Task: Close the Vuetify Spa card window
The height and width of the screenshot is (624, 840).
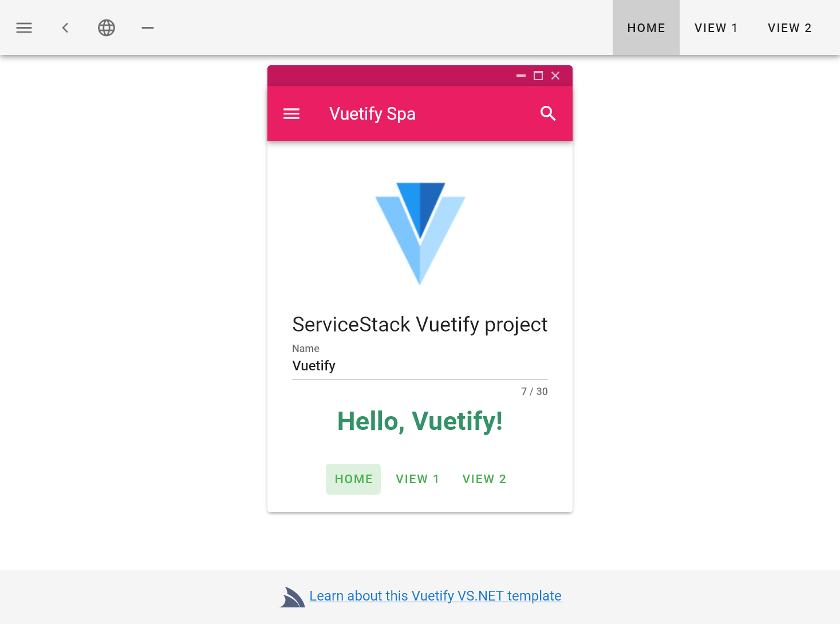Action: [x=555, y=76]
